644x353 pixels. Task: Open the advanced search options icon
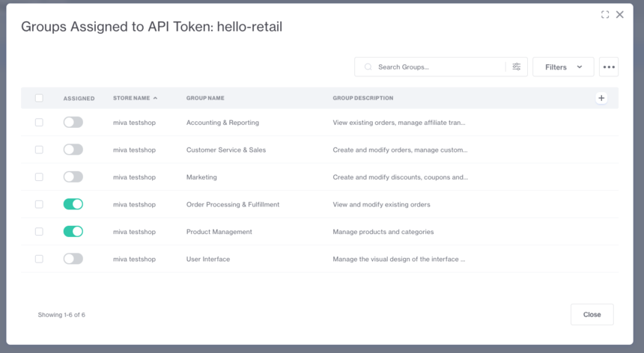pos(517,67)
